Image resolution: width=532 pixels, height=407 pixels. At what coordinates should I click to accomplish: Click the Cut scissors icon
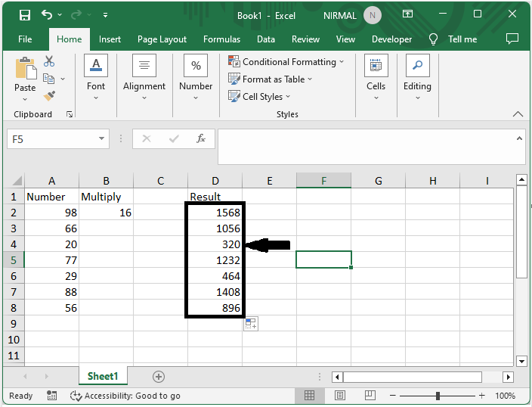pos(49,61)
